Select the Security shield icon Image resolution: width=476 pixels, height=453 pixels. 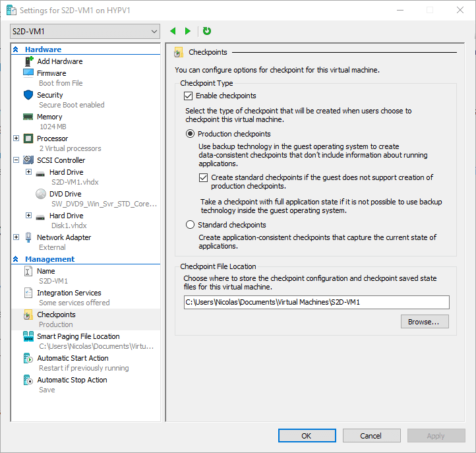[28, 95]
